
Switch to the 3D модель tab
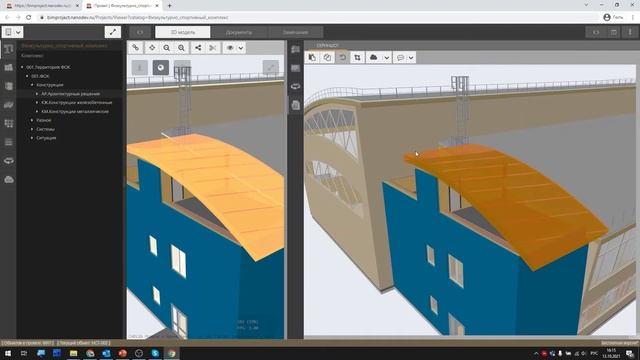click(x=182, y=32)
